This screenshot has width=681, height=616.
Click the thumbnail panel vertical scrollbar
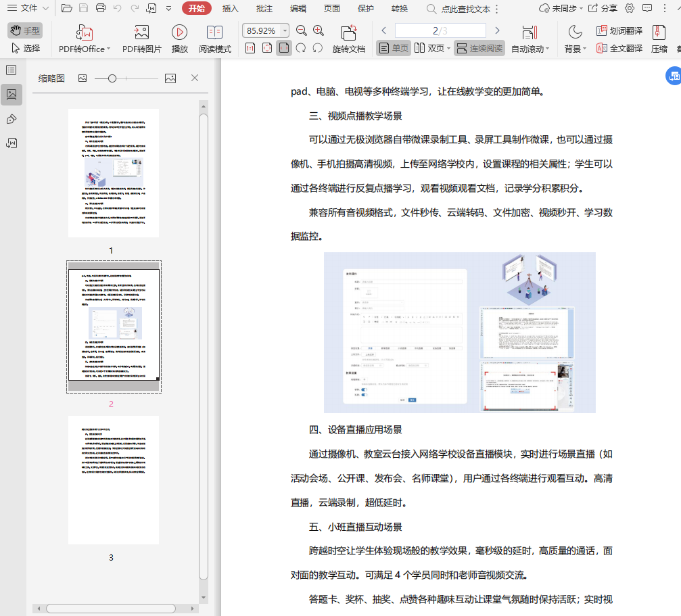tap(204, 346)
